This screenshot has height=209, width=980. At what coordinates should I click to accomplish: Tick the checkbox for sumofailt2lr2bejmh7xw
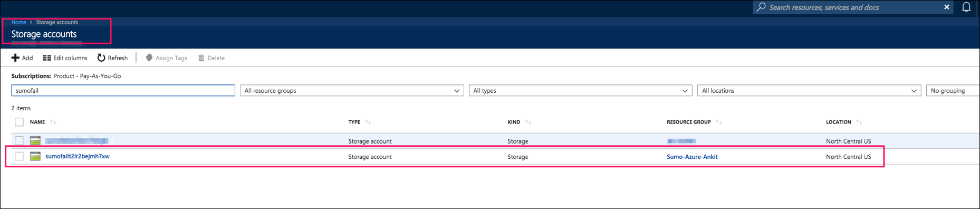point(19,156)
